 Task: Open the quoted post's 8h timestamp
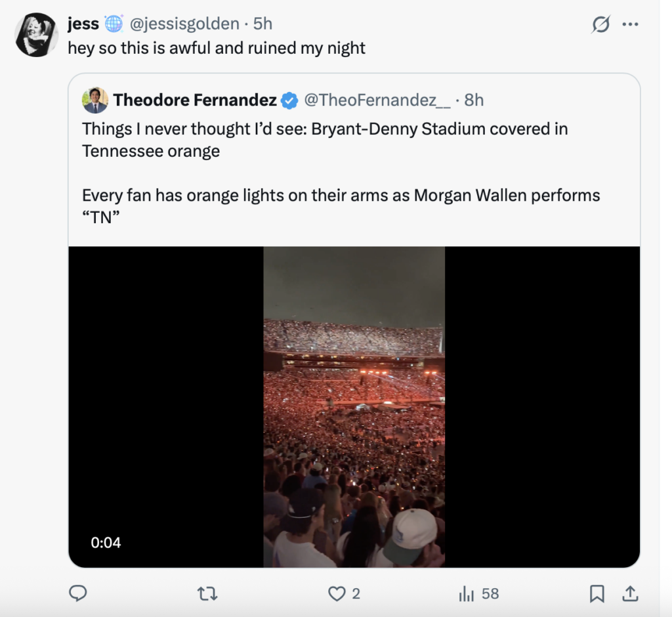(474, 100)
